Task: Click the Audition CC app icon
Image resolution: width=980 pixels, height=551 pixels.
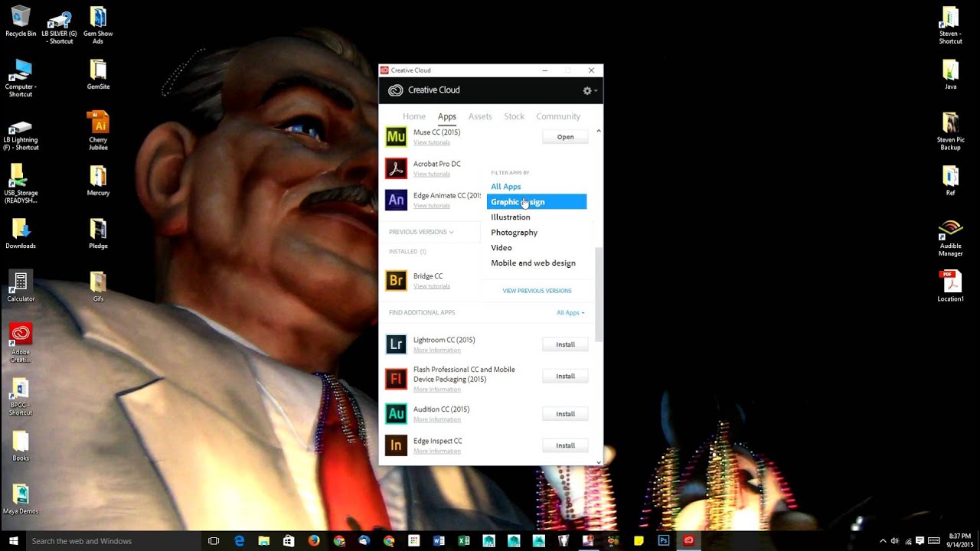Action: [x=396, y=414]
